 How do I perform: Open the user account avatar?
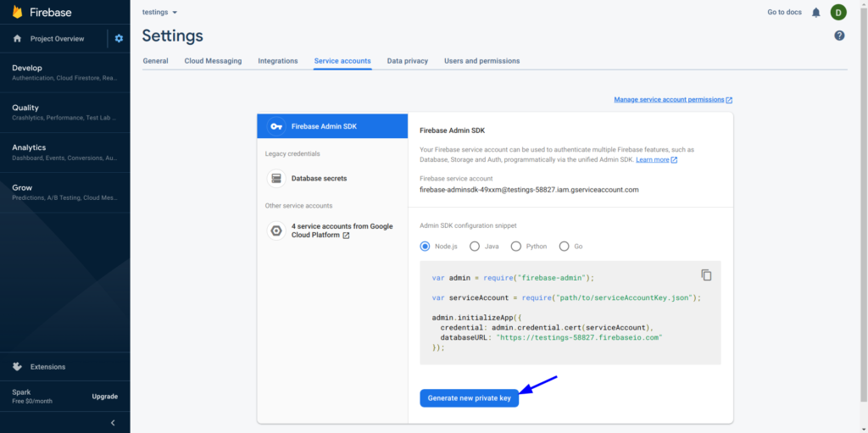pos(838,12)
